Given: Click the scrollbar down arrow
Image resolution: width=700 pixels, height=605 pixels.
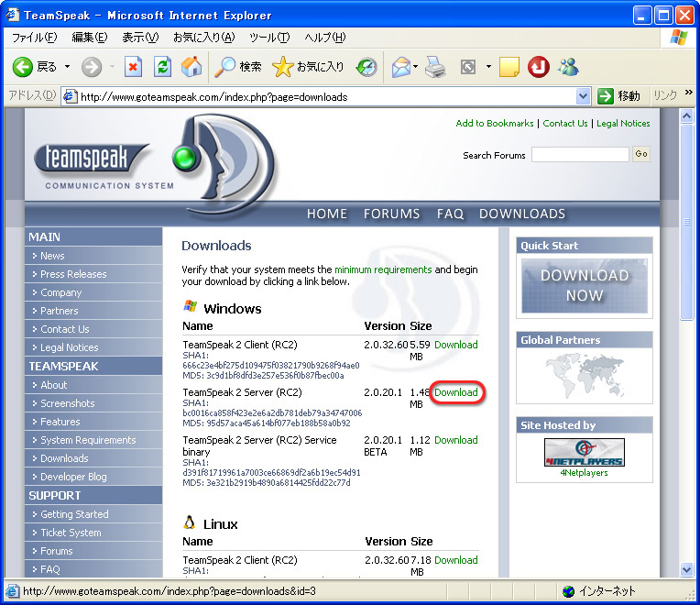Looking at the screenshot, I should pyautogui.click(x=686, y=569).
